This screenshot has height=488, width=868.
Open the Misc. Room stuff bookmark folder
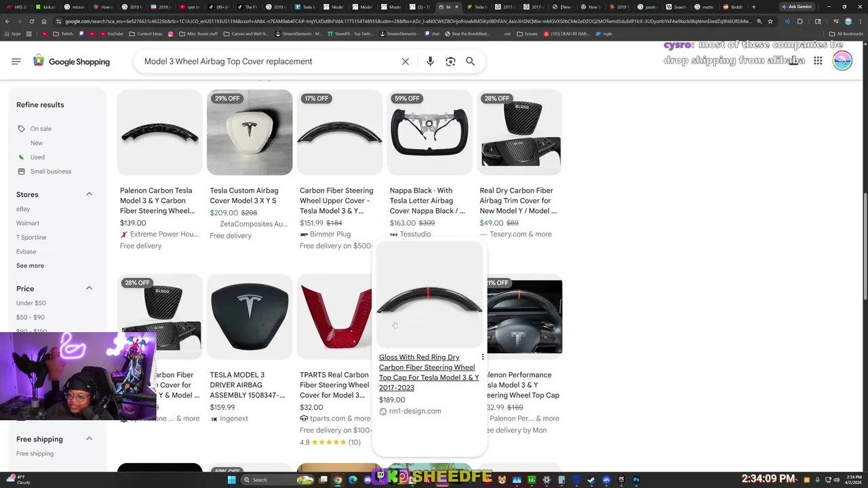pos(199,33)
